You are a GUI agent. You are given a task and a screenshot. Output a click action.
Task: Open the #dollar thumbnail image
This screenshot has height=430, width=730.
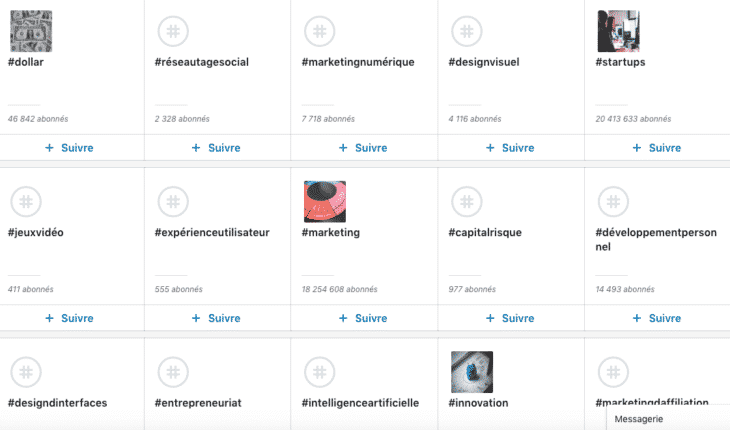click(30, 31)
